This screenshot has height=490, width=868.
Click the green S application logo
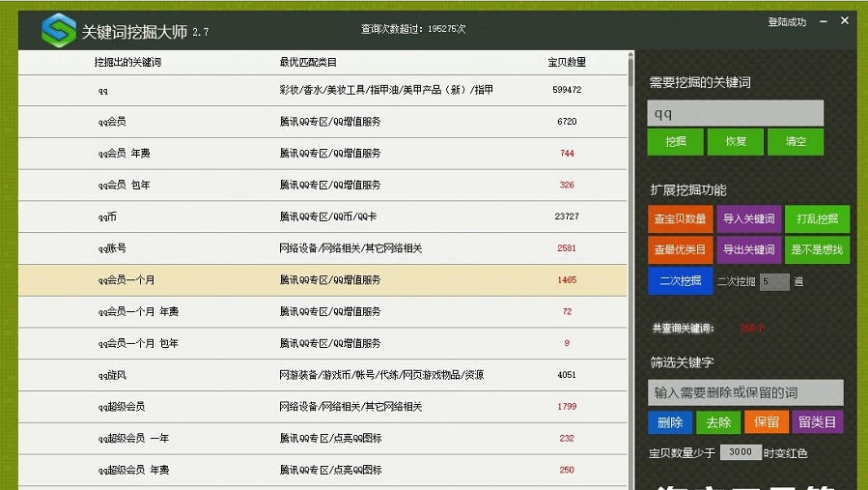(59, 30)
